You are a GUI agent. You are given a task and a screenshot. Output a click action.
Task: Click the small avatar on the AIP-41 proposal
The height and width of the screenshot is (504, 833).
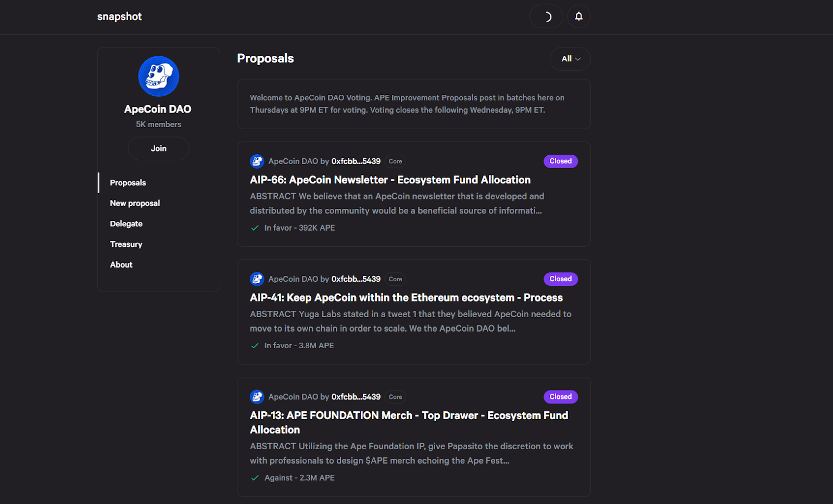tap(257, 279)
